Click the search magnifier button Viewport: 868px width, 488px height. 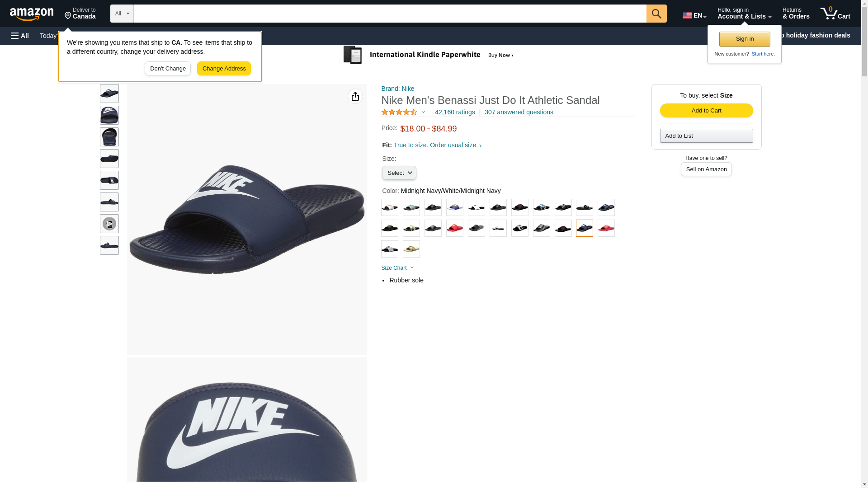tap(656, 14)
